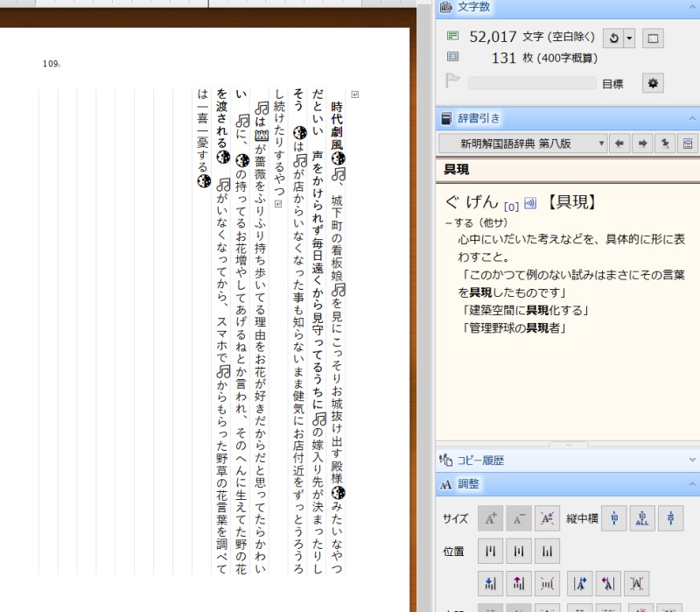The width and height of the screenshot is (700, 612).
Task: Collapse the 文字数 panel
Action: click(692, 6)
